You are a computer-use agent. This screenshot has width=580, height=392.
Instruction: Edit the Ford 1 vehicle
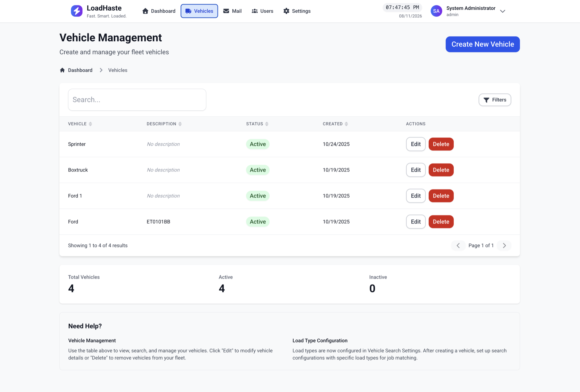point(416,196)
